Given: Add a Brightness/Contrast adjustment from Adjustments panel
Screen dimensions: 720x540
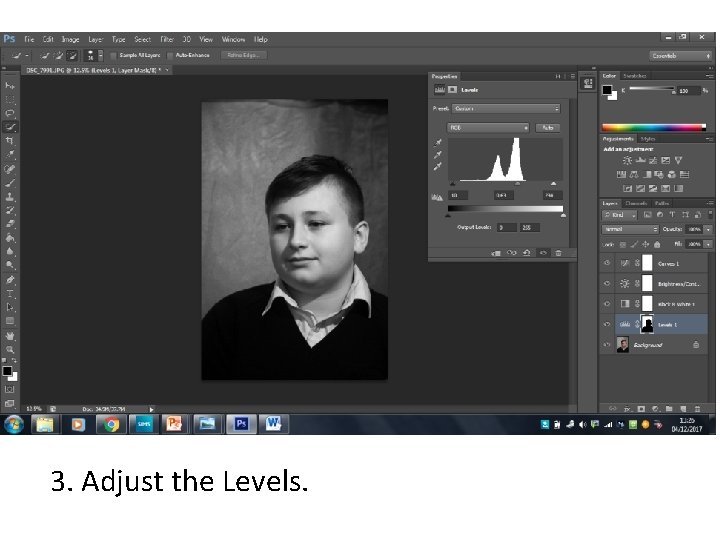Looking at the screenshot, I should (x=627, y=160).
